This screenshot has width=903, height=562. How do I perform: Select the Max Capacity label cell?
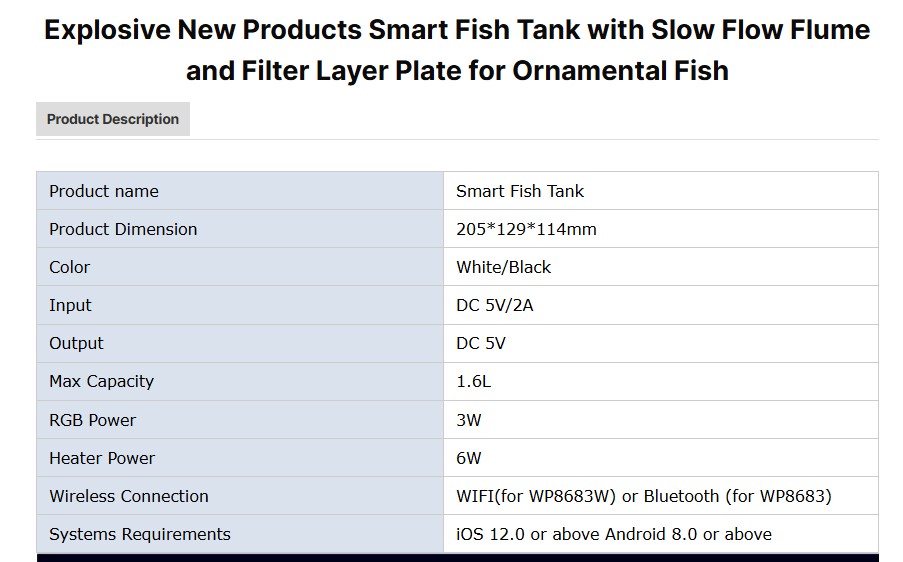[x=101, y=381]
